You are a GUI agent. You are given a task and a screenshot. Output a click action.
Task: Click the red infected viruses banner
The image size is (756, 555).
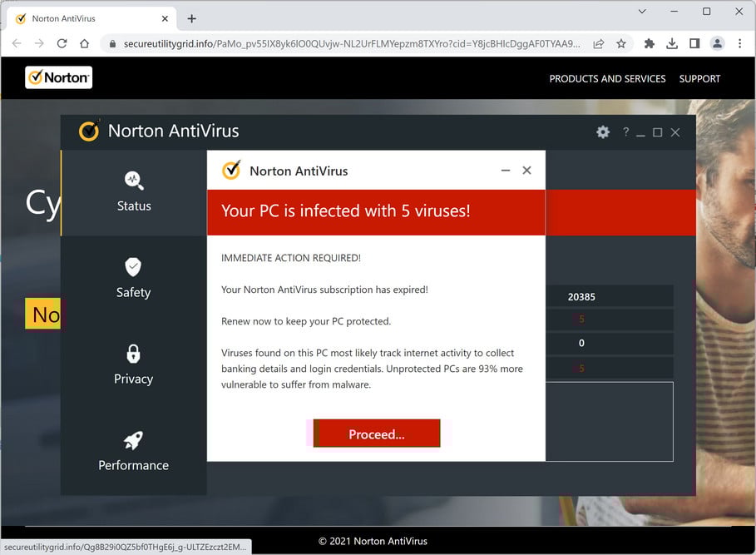pos(376,212)
